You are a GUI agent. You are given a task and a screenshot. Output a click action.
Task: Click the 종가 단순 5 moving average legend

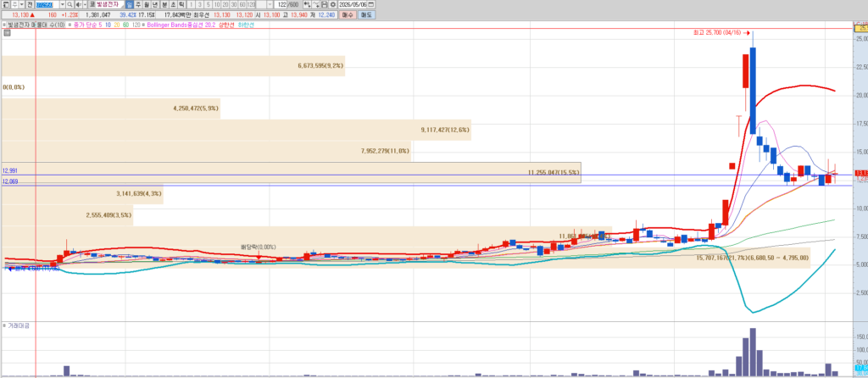[87, 25]
